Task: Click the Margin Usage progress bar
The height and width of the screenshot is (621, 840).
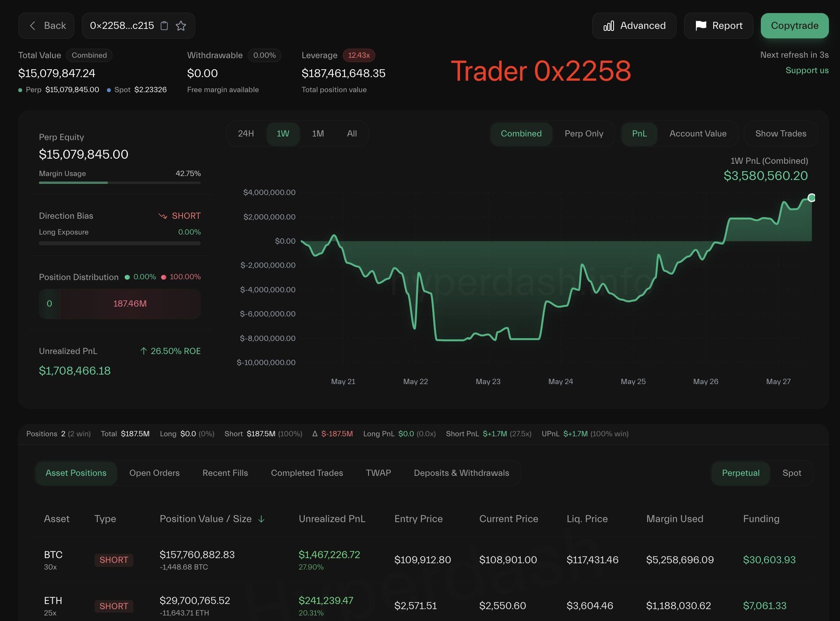Action: click(120, 183)
